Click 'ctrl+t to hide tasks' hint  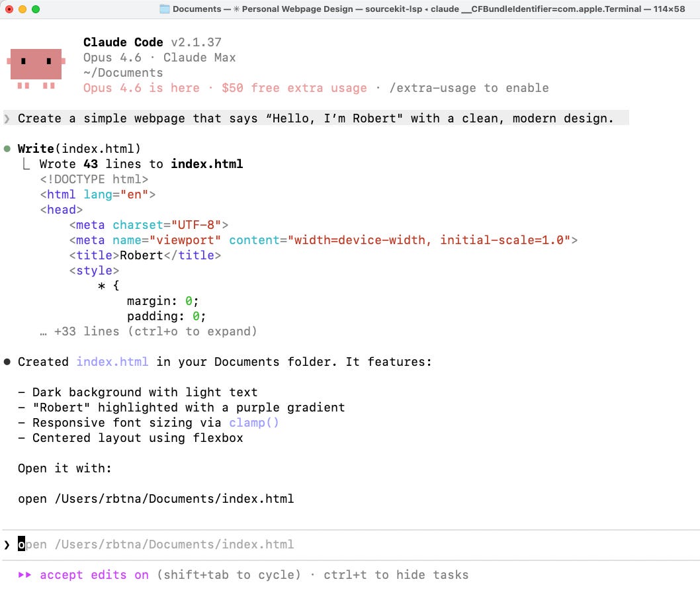tap(396, 575)
